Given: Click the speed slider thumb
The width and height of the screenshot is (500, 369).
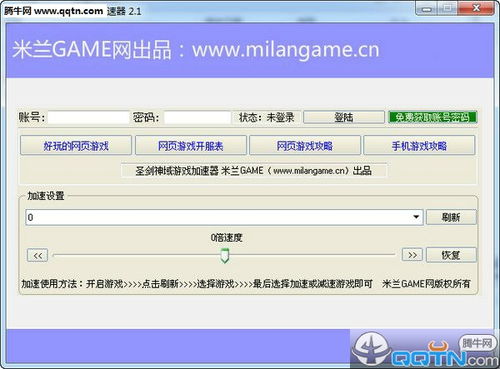Looking at the screenshot, I should [x=225, y=256].
